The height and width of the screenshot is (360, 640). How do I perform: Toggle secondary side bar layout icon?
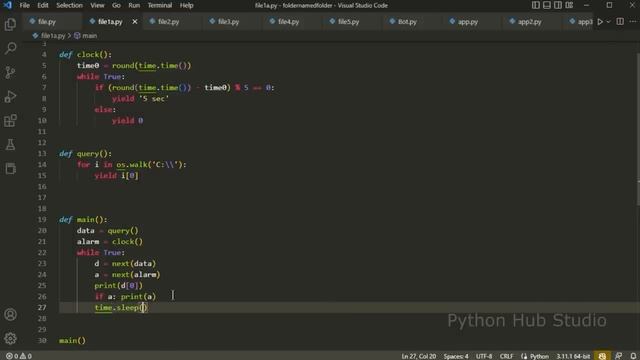(x=558, y=5)
